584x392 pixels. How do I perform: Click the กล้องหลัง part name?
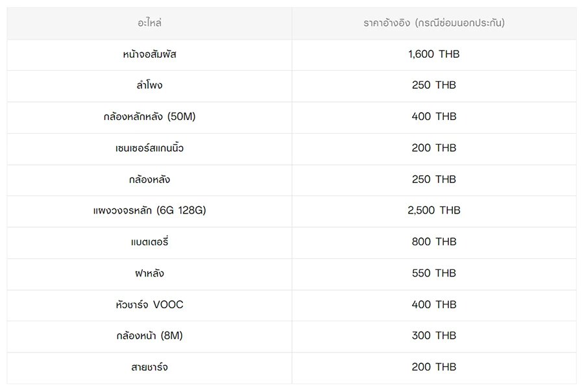149,179
